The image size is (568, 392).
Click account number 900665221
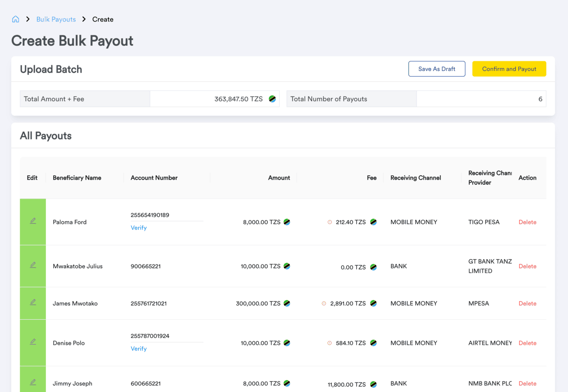145,266
